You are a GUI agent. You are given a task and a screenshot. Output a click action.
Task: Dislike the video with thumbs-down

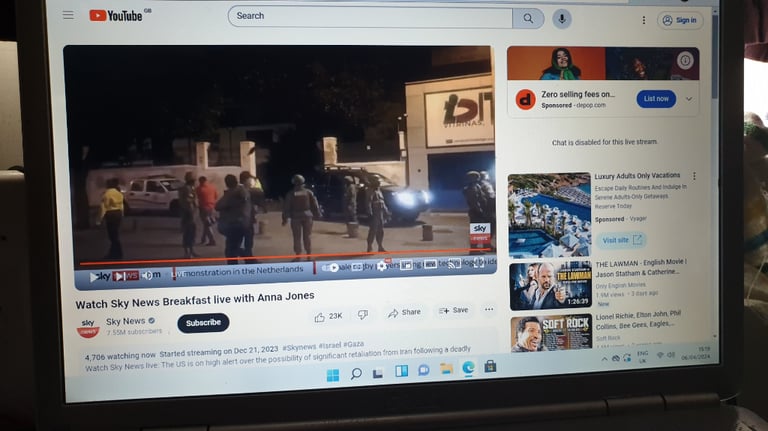[x=362, y=314]
